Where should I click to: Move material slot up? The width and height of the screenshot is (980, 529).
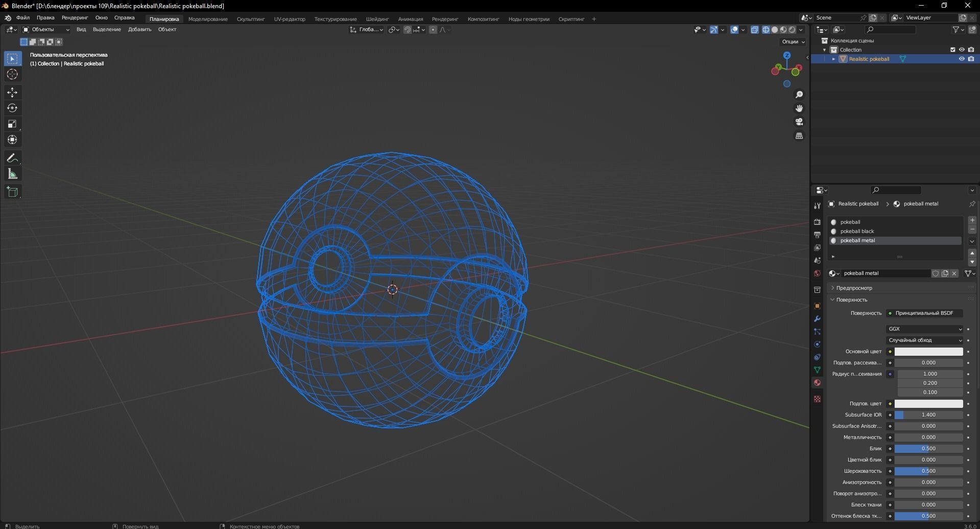pos(972,254)
